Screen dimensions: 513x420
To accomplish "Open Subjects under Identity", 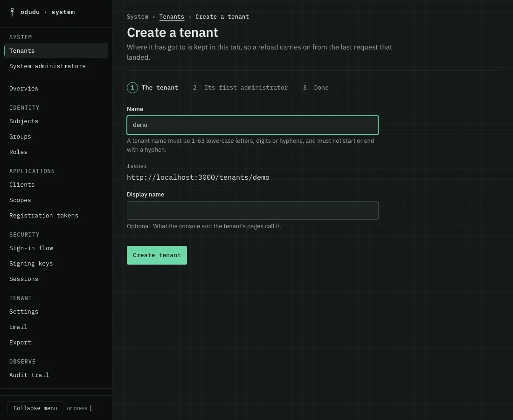I will [x=56, y=121].
